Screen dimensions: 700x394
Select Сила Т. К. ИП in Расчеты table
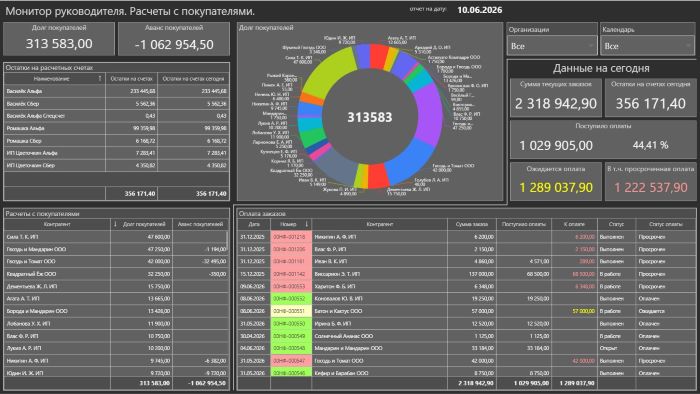(x=115, y=237)
